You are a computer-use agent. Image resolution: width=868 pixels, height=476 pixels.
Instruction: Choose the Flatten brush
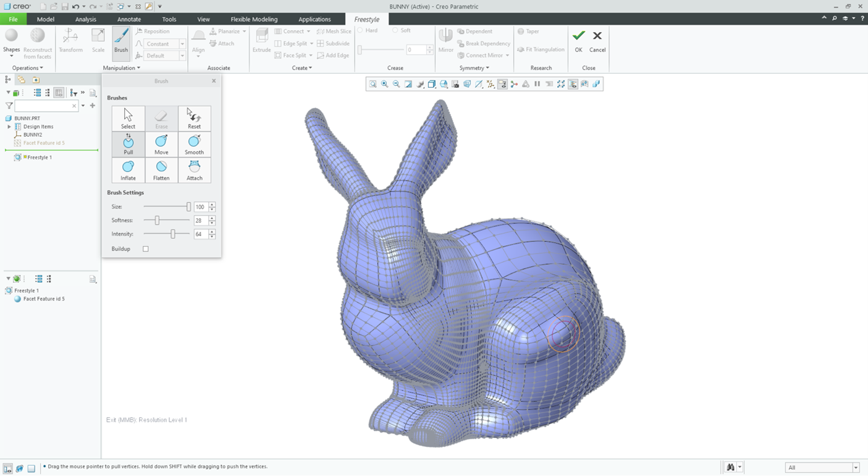(161, 170)
